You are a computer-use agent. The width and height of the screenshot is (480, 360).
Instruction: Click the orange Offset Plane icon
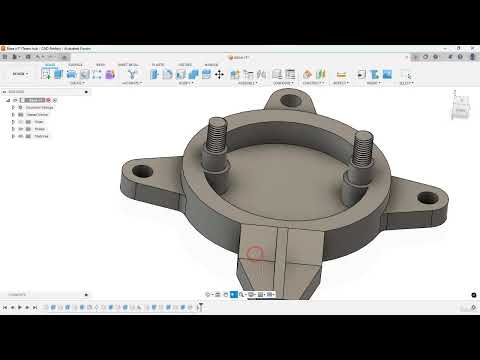coord(307,74)
